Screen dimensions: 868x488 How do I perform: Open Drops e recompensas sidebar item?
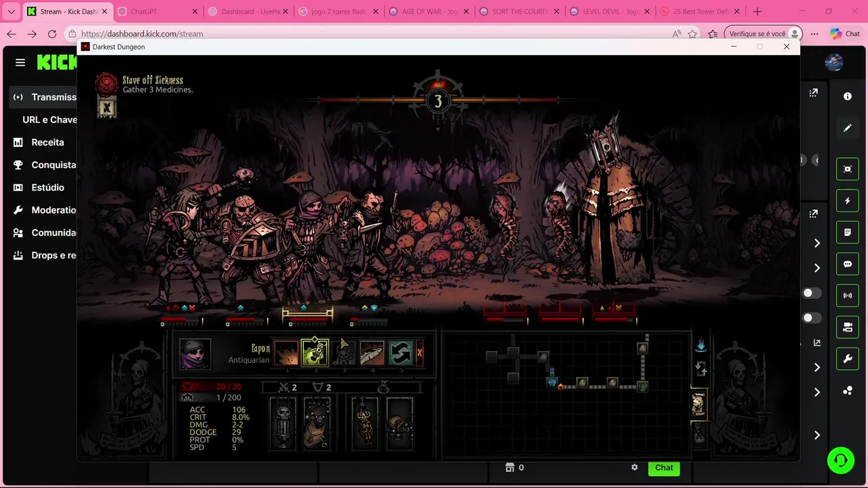(44, 256)
